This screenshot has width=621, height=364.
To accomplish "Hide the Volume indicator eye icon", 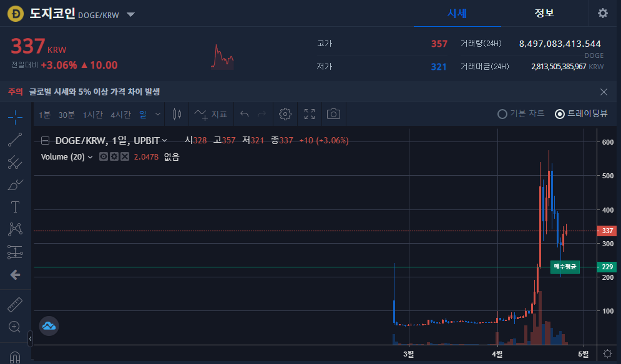I will tap(104, 156).
